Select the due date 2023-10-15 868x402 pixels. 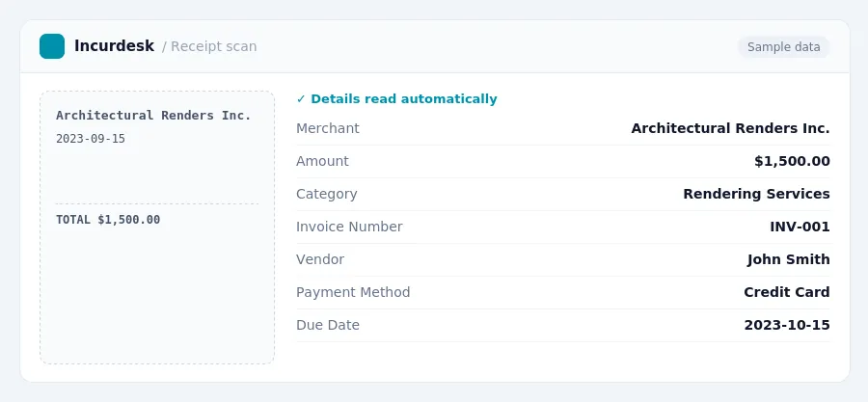click(x=787, y=325)
